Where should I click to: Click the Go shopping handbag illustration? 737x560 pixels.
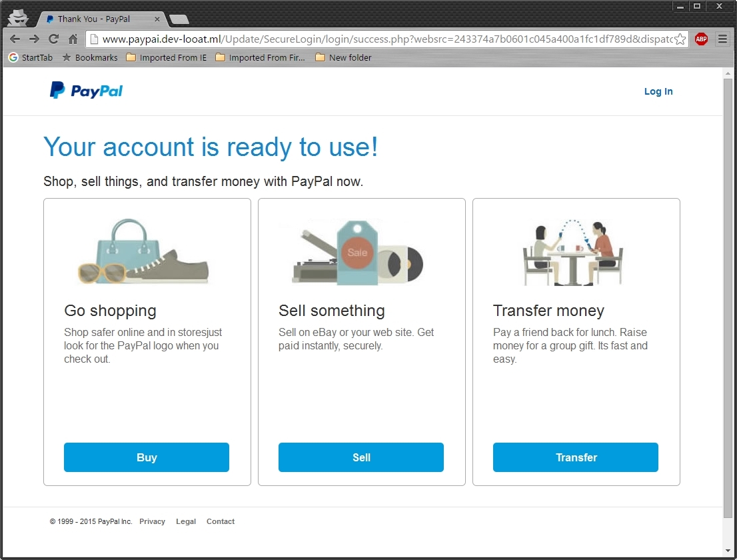[x=143, y=251]
